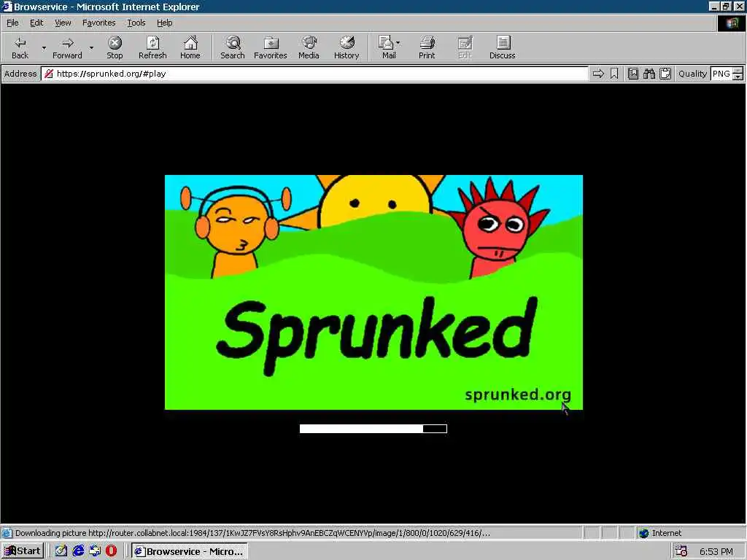Click the sprunked.org link in the banner
This screenshot has height=560, width=747.
point(517,394)
